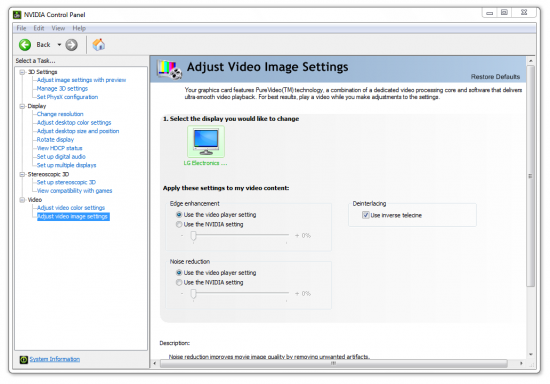Viewport: 550px width, 384px height.
Task: Open Set up stereoscopic 3D
Action: (66, 182)
